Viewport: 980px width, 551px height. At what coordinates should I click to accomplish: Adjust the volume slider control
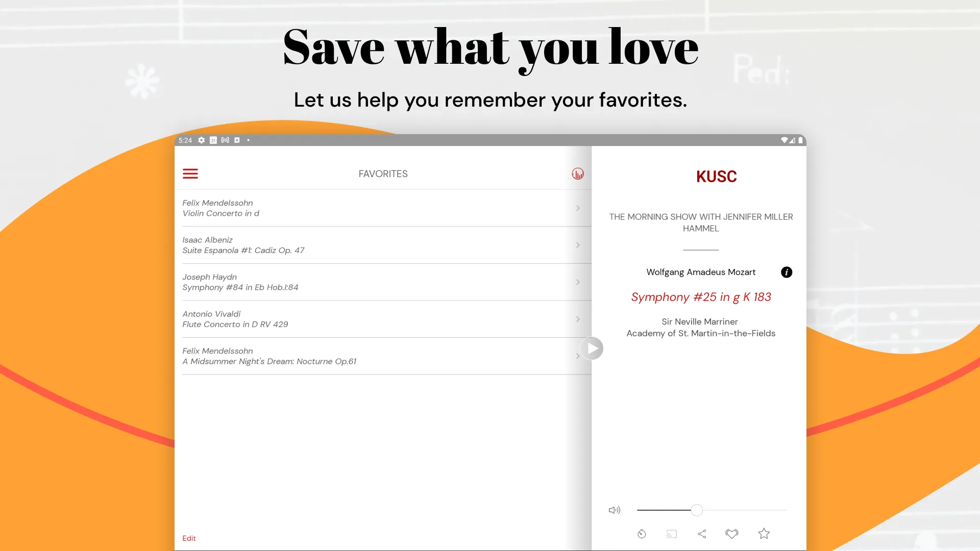pos(697,509)
